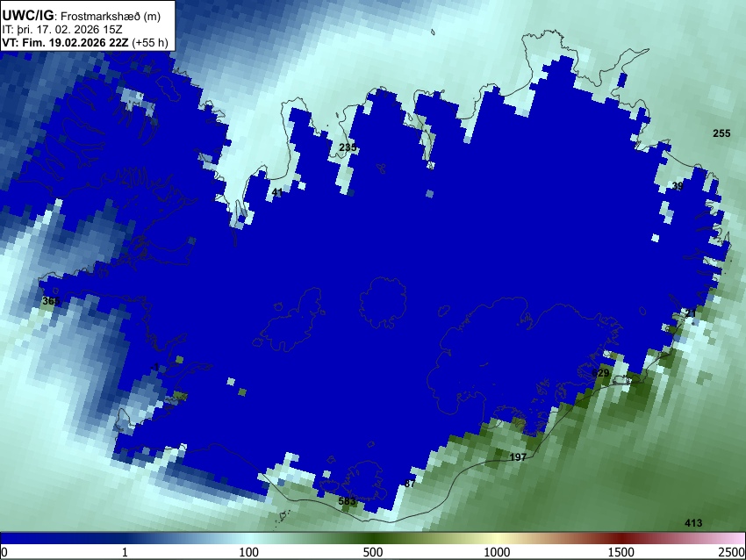Click the 197 value on the south coast

(518, 457)
